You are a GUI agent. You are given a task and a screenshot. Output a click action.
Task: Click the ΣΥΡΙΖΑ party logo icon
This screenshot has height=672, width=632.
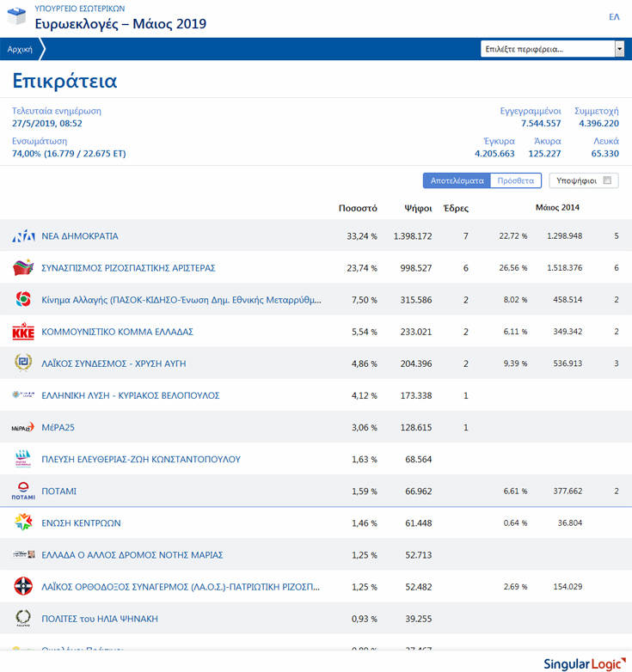coord(23,268)
